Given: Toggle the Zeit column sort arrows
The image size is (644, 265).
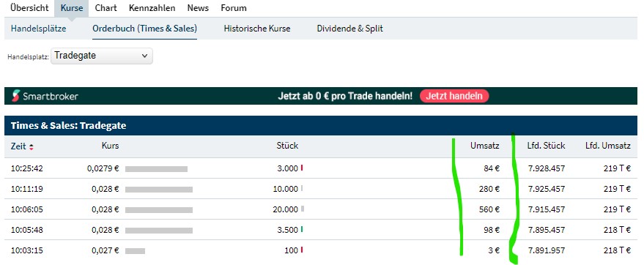Looking at the screenshot, I should (32, 146).
